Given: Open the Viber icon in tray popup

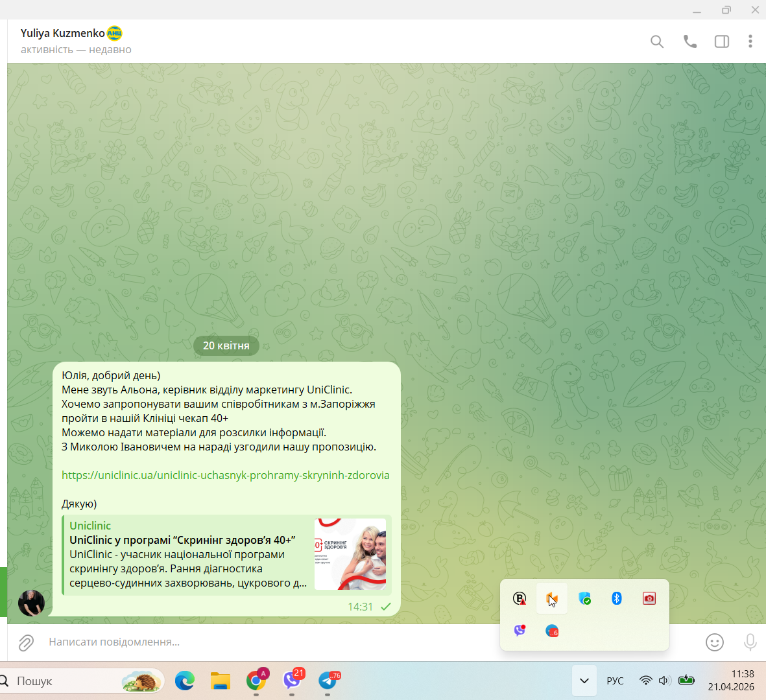Looking at the screenshot, I should pos(520,631).
